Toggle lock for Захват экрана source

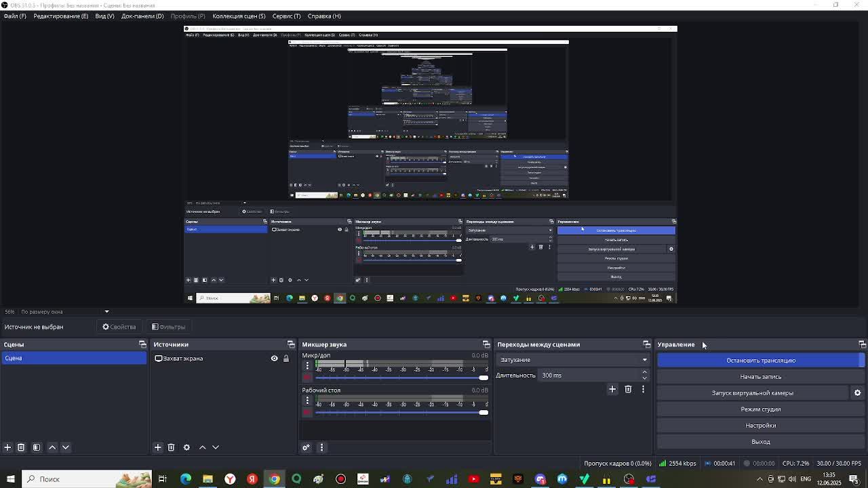[286, 359]
